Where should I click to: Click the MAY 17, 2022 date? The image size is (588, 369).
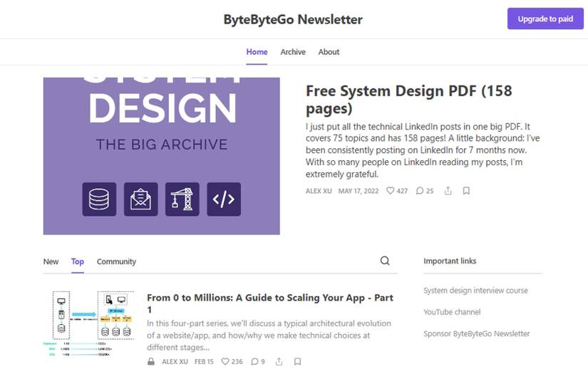358,191
